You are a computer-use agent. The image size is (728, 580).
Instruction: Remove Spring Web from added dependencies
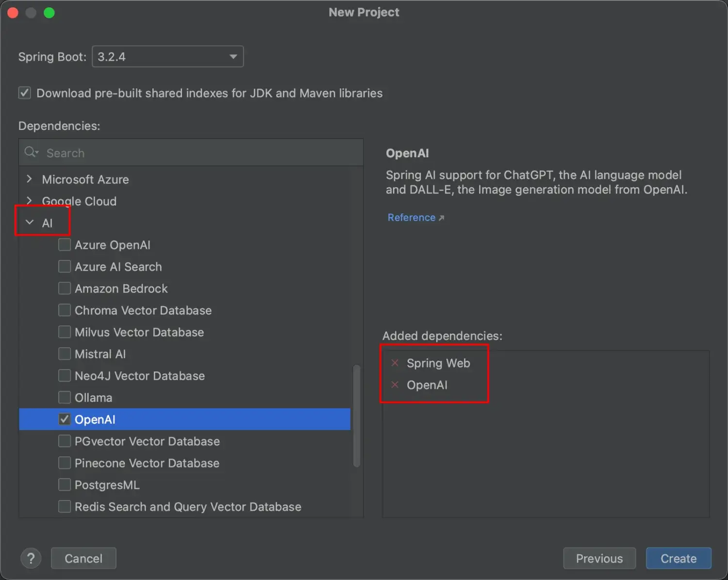[395, 363]
